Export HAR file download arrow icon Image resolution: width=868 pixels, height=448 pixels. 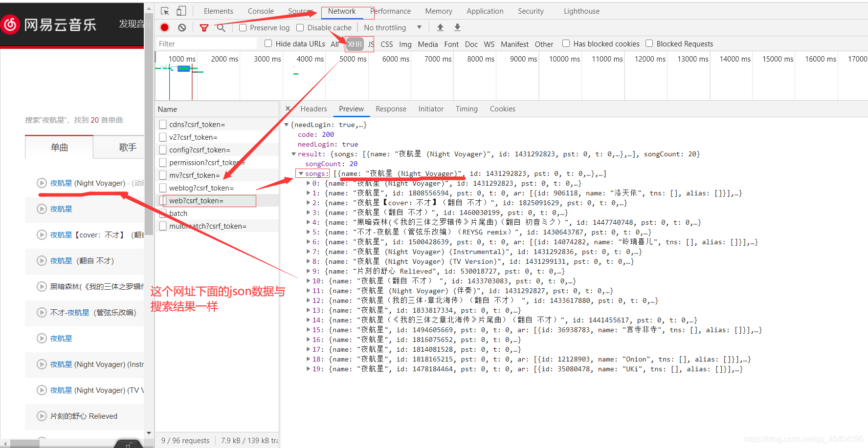click(457, 27)
